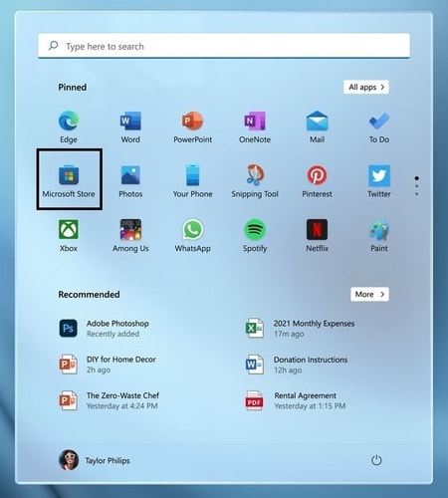Click the search magnifier icon
The width and height of the screenshot is (448, 498).
click(53, 46)
